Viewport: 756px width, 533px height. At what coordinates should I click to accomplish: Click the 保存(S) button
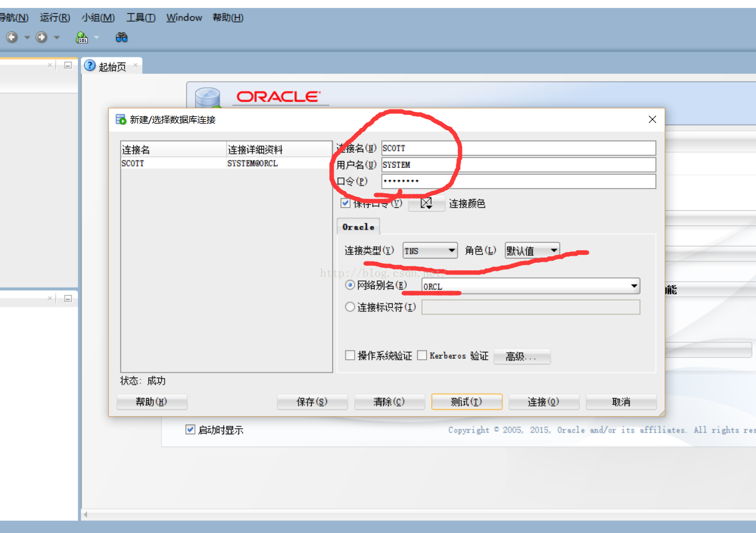click(312, 402)
